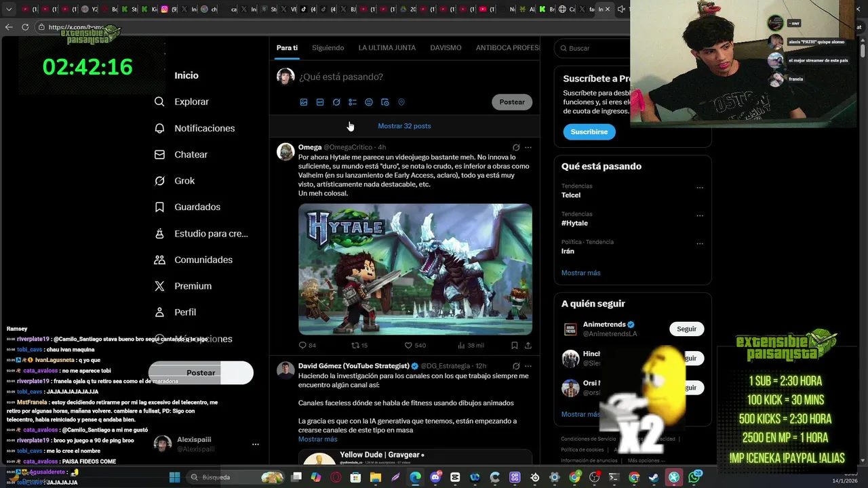Open options for Irán trend
Viewport: 868px width, 488px height.
pos(700,244)
